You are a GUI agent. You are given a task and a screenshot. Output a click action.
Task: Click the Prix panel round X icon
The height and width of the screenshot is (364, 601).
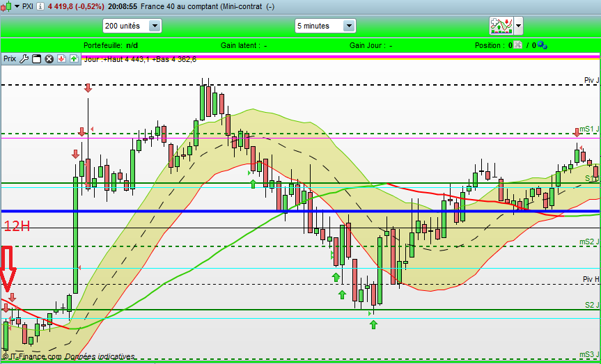coord(49,59)
